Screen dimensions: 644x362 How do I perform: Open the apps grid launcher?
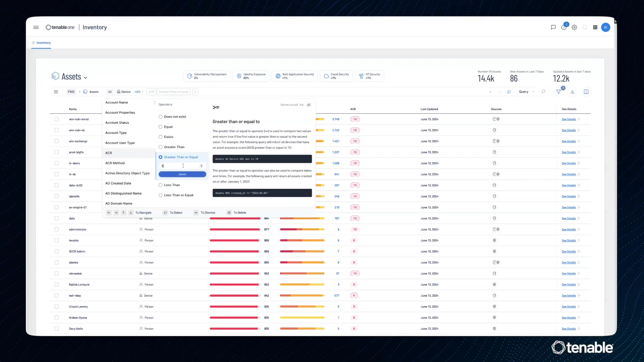click(595, 27)
